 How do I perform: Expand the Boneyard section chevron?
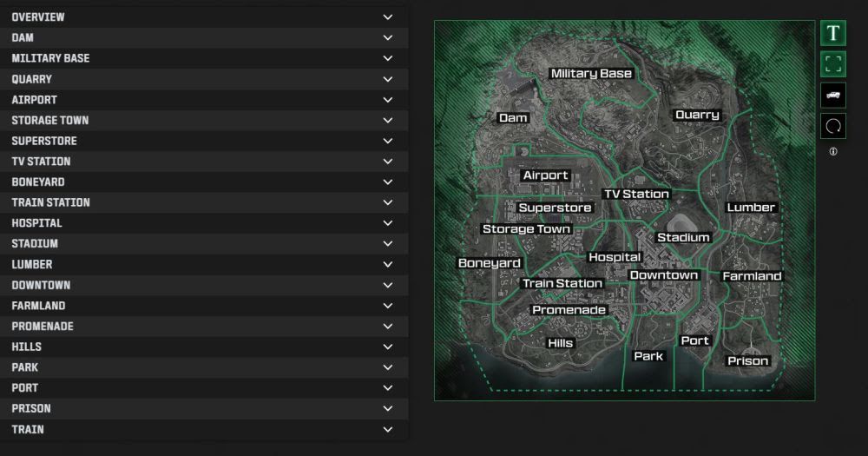pos(388,182)
